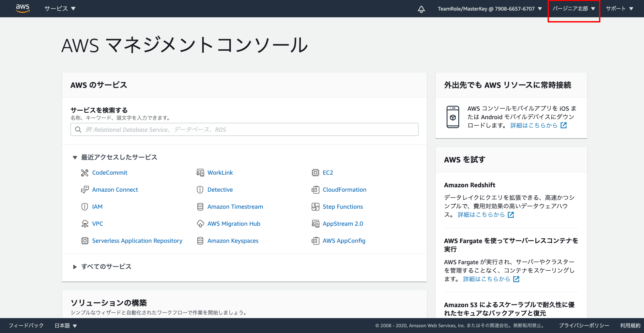Open the AWS Migration Hub link

234,224
